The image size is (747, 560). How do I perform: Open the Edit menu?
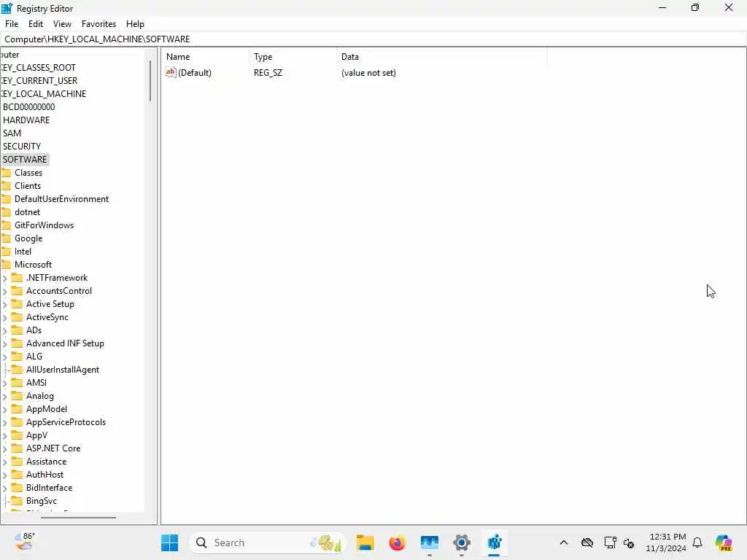coord(36,24)
